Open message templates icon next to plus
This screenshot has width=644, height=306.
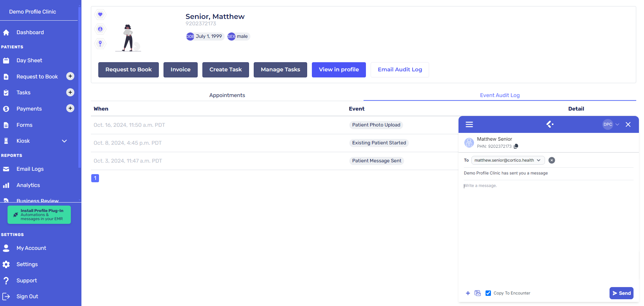point(477,293)
